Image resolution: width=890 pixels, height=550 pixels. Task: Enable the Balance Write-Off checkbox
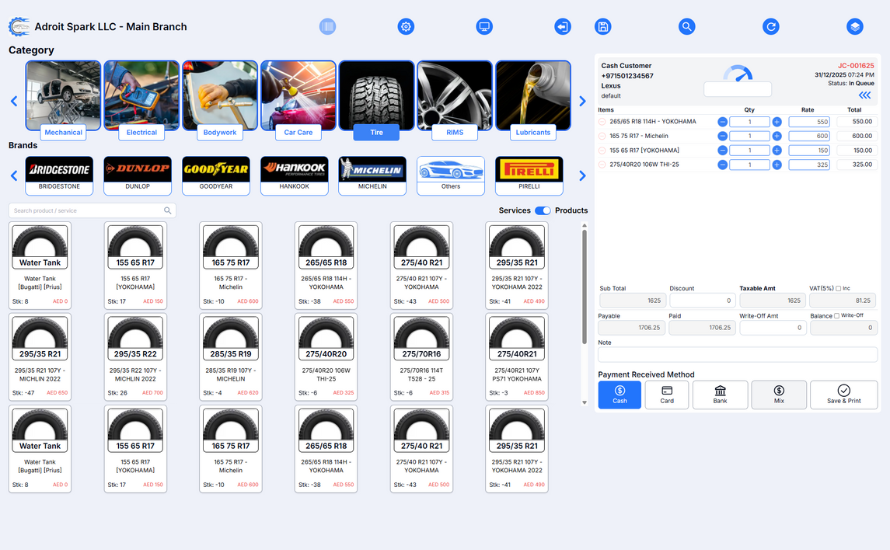[x=837, y=316]
